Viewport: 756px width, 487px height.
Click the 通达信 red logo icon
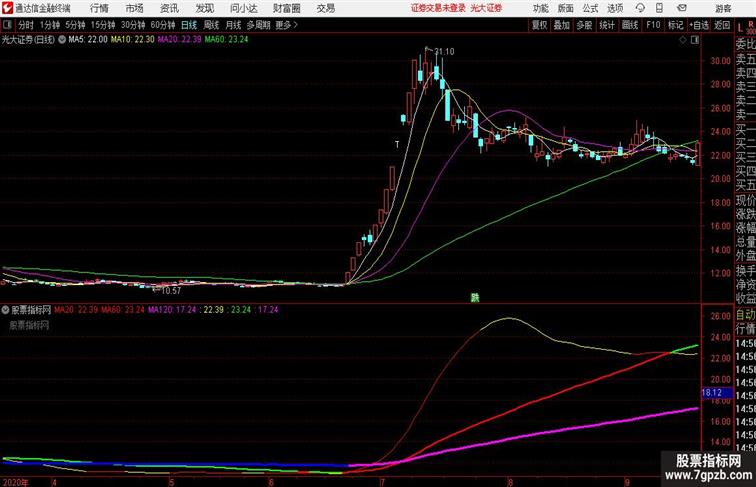click(x=7, y=8)
